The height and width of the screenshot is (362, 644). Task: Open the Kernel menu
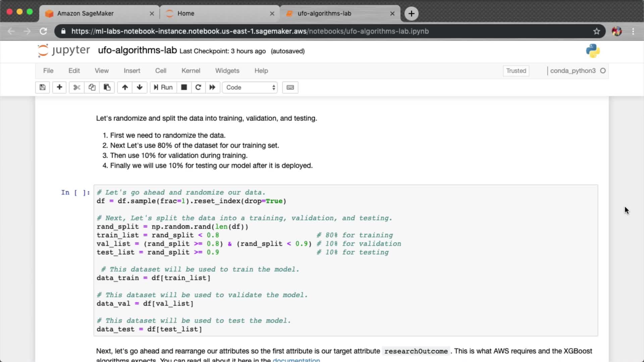[191, 71]
